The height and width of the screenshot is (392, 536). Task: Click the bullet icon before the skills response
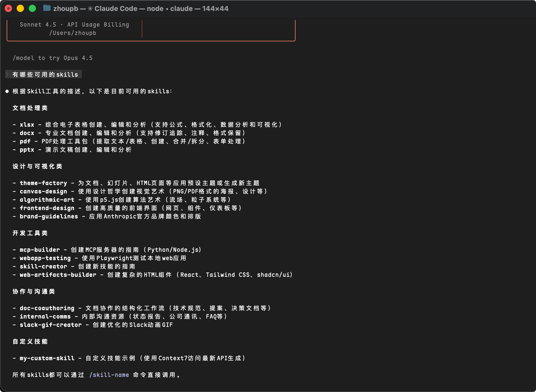(7, 91)
